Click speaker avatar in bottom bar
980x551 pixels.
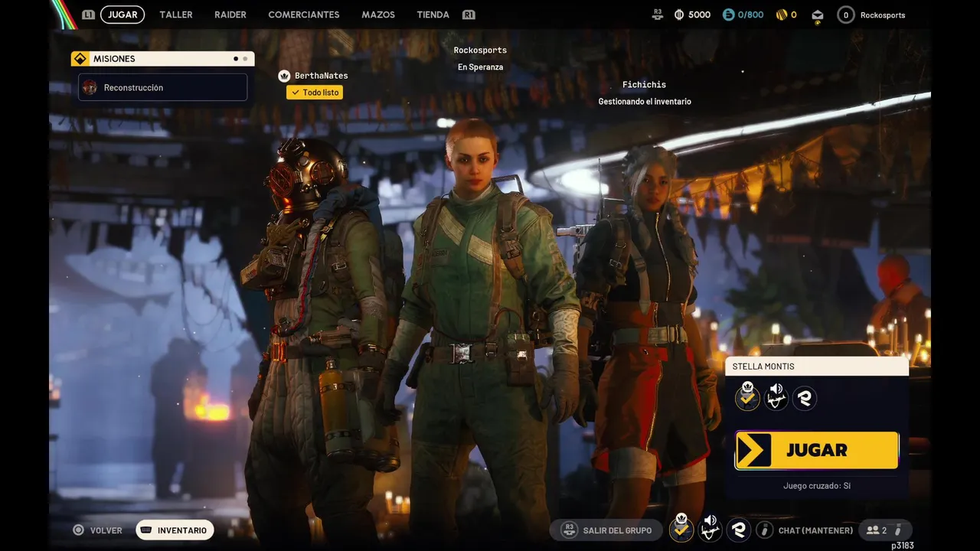tap(710, 530)
